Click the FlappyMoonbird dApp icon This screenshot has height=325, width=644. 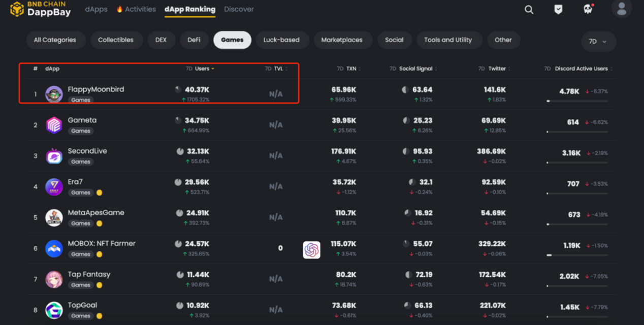tap(54, 94)
